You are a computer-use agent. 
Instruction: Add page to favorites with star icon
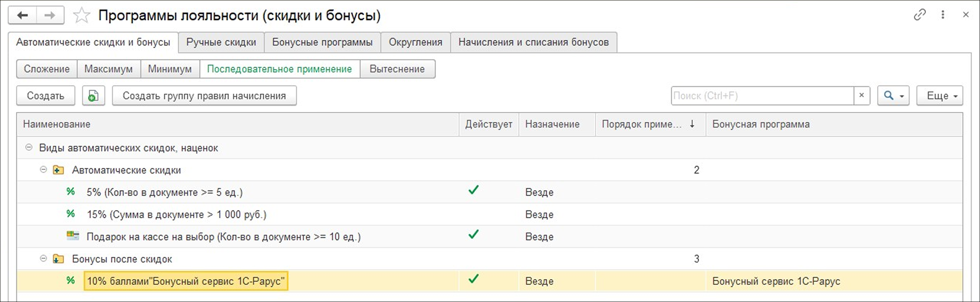[81, 16]
